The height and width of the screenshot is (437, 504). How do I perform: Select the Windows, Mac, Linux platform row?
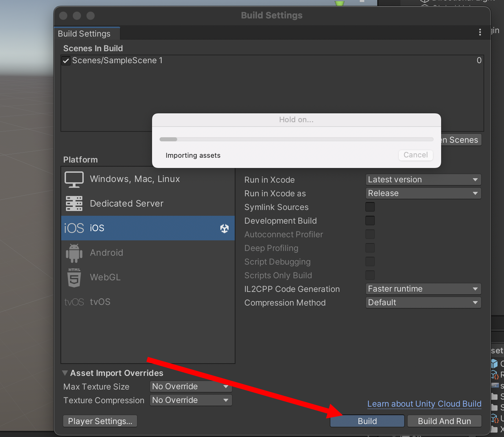148,179
